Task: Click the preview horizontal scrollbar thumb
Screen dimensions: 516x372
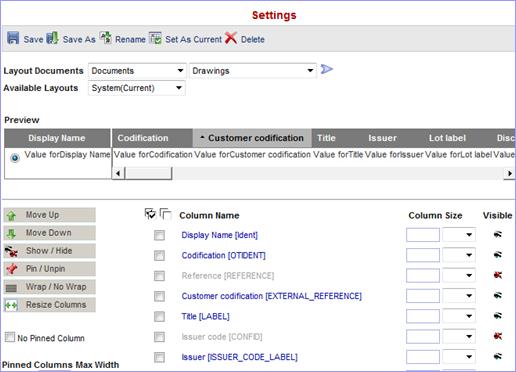Action: (x=148, y=173)
